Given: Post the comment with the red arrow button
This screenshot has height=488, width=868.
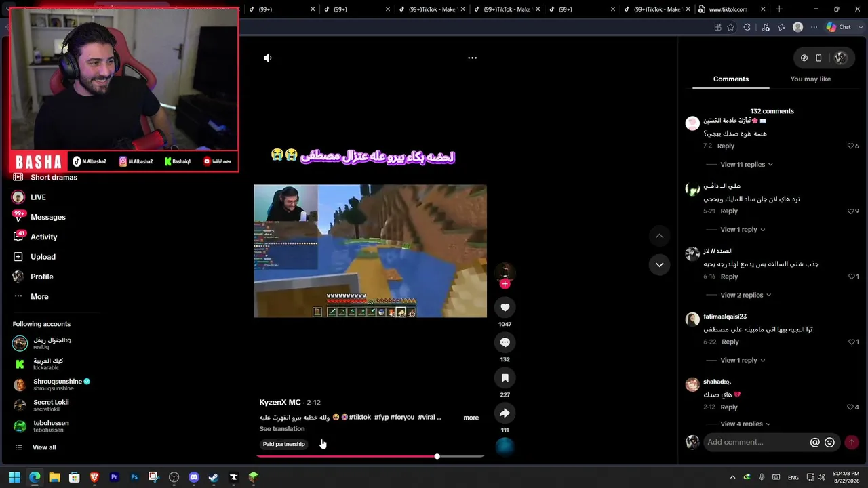Looking at the screenshot, I should 852,443.
